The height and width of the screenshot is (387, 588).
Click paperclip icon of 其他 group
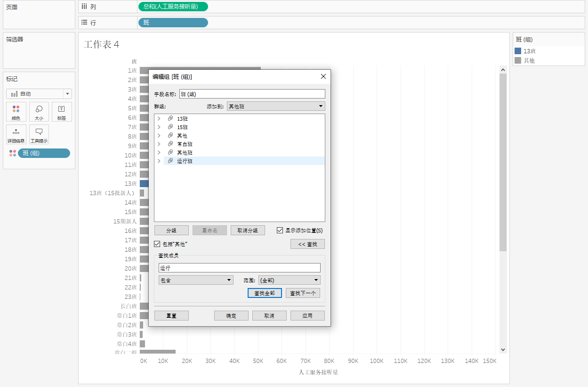pyautogui.click(x=170, y=135)
